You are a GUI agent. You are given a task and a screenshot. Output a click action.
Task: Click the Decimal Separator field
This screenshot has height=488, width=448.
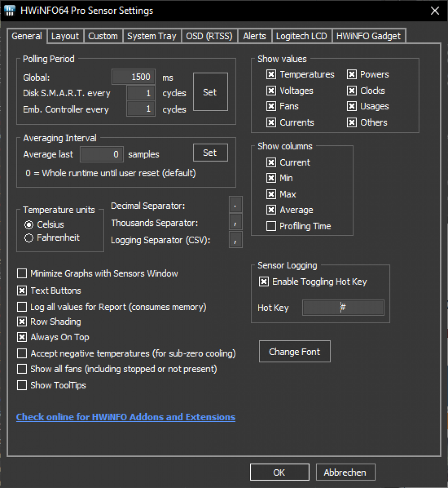tap(235, 205)
